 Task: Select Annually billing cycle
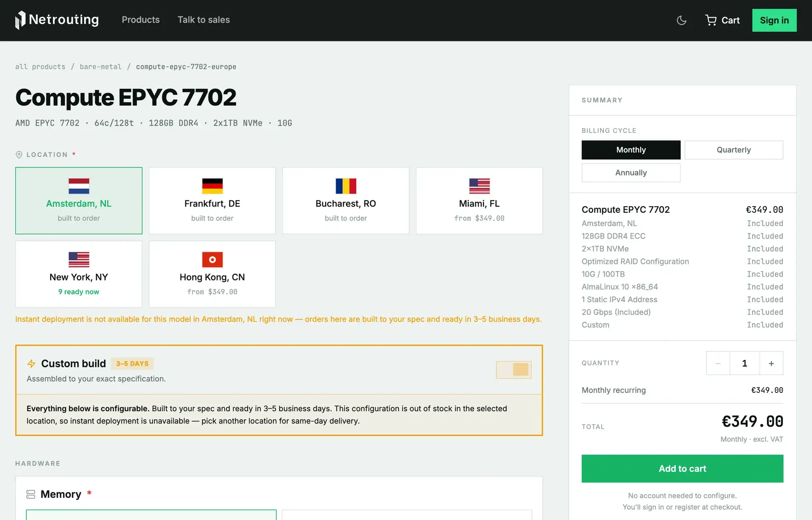tap(631, 173)
